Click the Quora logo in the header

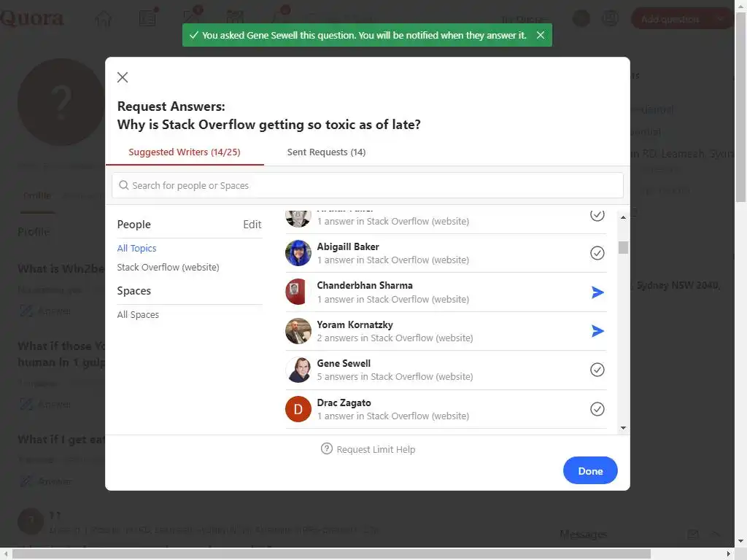32,18
